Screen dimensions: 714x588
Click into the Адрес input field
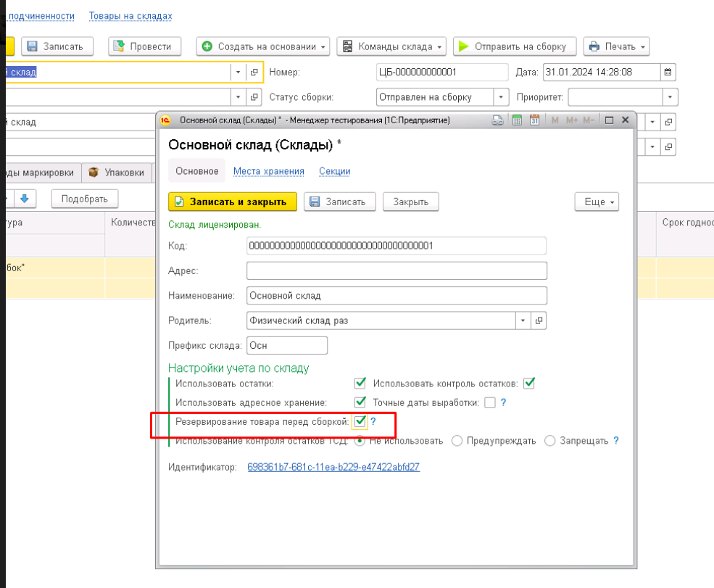[x=397, y=270]
